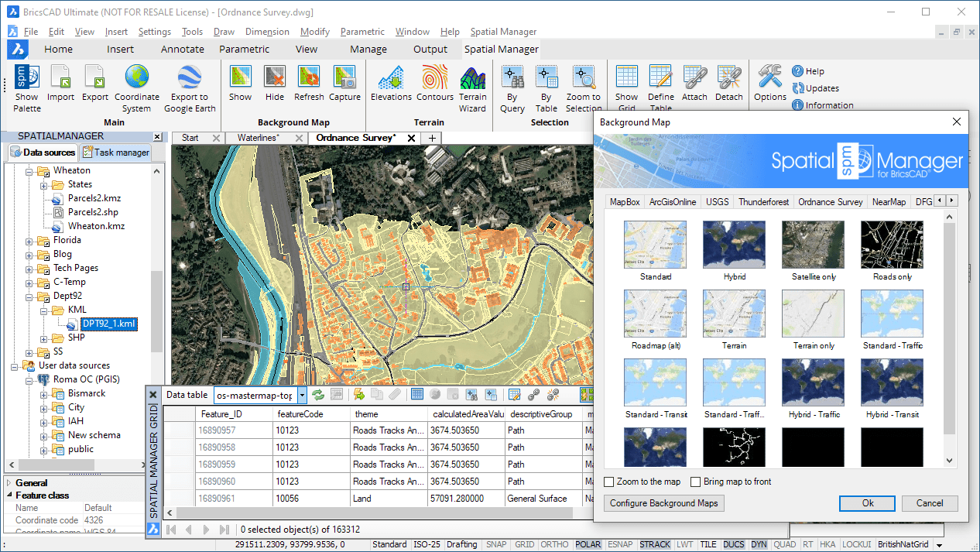The width and height of the screenshot is (980, 552).
Task: Open the BritishNatGrid status bar dropdown
Action: coord(939,545)
